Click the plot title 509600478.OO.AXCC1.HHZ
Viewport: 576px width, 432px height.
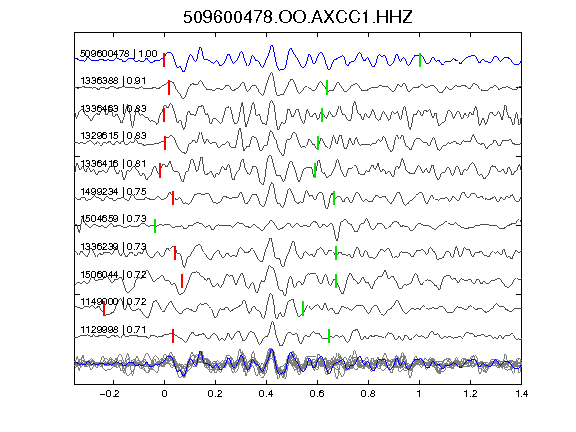coord(298,17)
